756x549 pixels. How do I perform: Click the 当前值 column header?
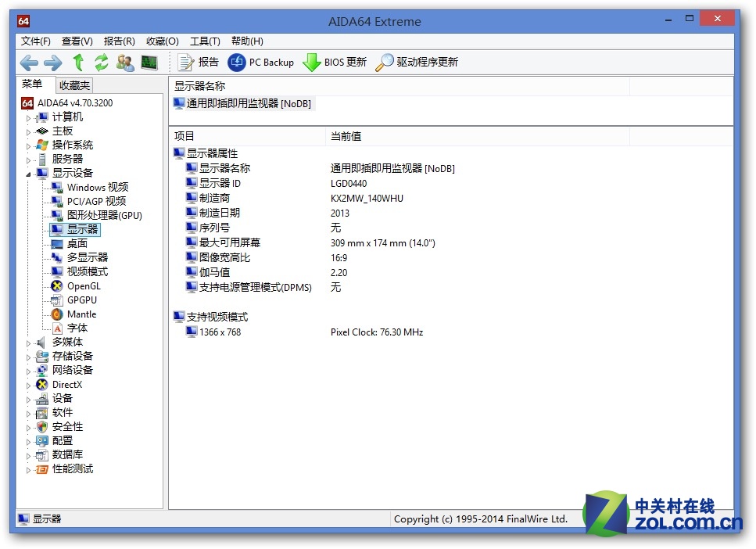pyautogui.click(x=478, y=137)
